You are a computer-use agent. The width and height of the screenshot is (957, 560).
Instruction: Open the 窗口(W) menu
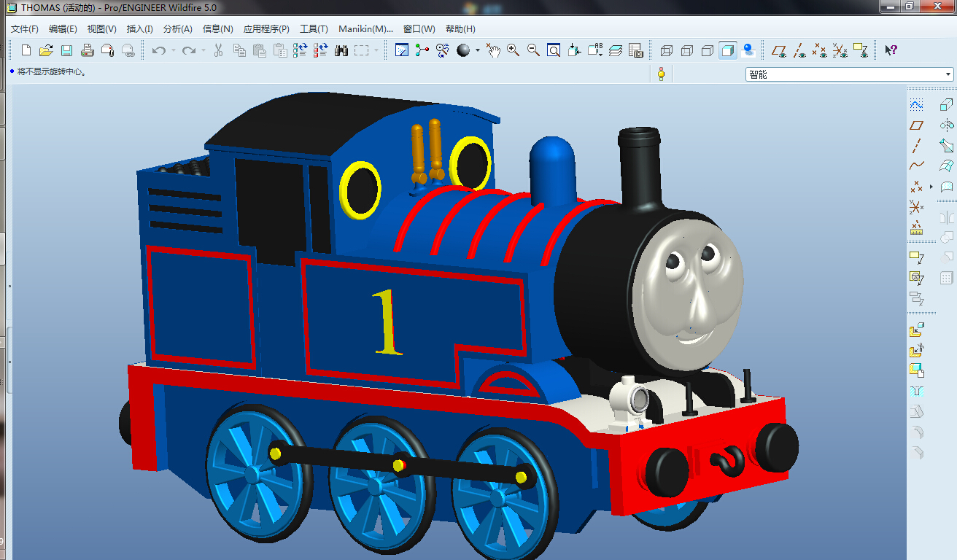click(x=419, y=29)
